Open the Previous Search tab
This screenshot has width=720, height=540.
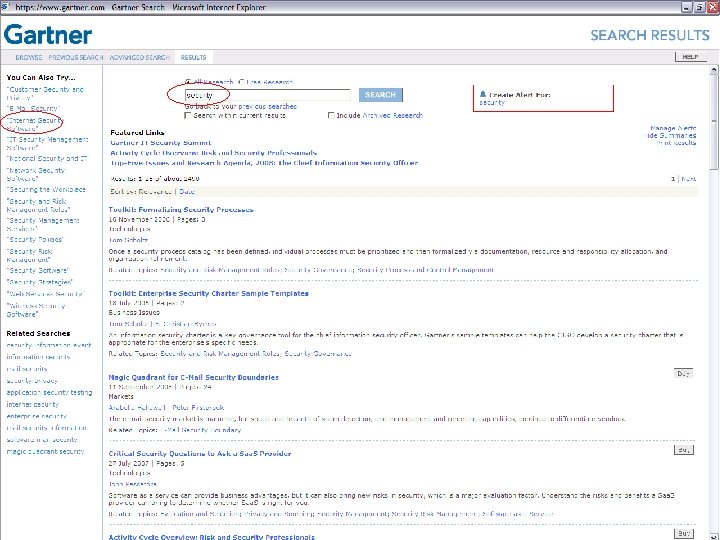coord(76,57)
